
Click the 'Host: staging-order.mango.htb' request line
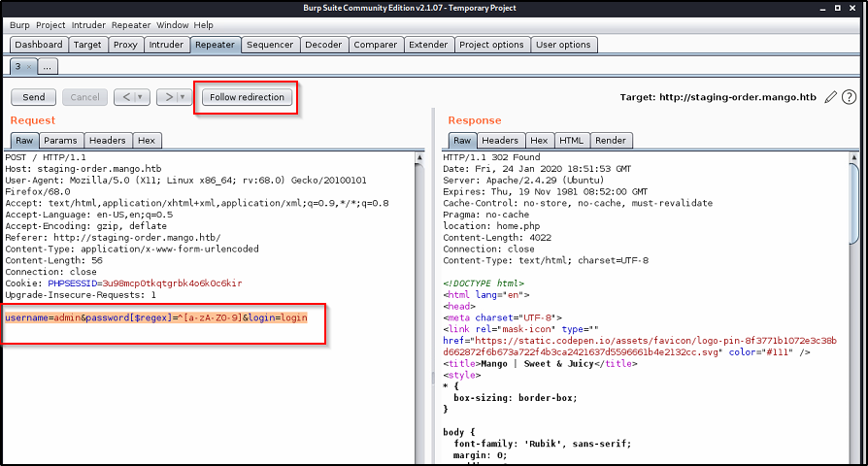[x=83, y=169]
